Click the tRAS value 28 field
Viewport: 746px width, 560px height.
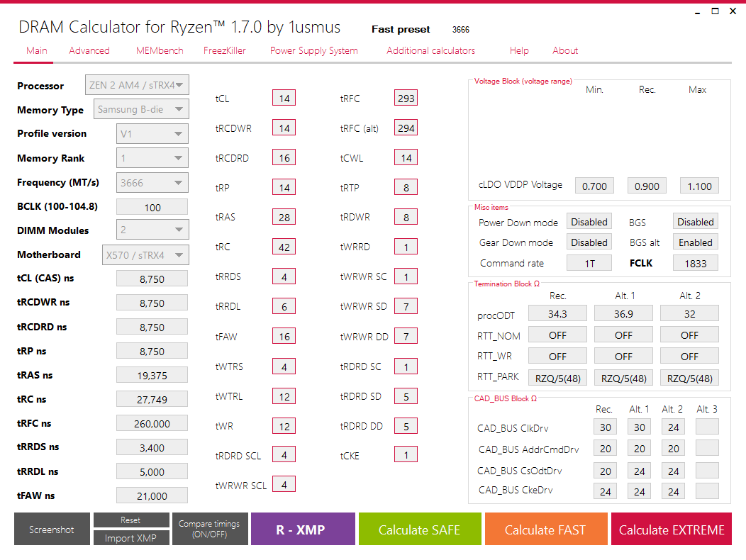(284, 217)
